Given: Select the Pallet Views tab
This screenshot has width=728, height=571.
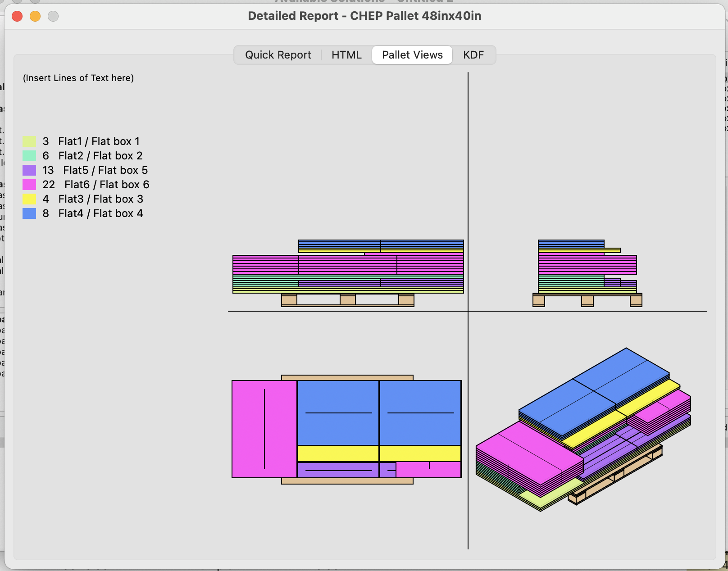Looking at the screenshot, I should (412, 55).
